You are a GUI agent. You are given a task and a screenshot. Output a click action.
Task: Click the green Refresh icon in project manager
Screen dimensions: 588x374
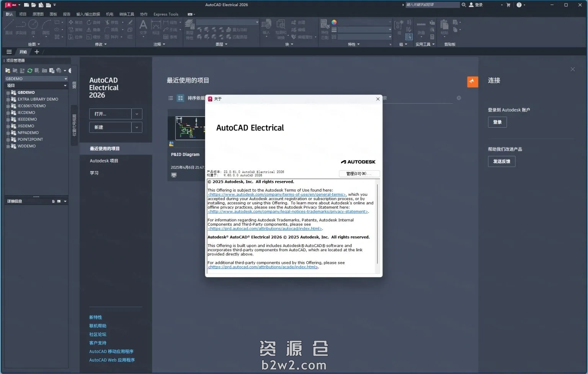point(29,71)
